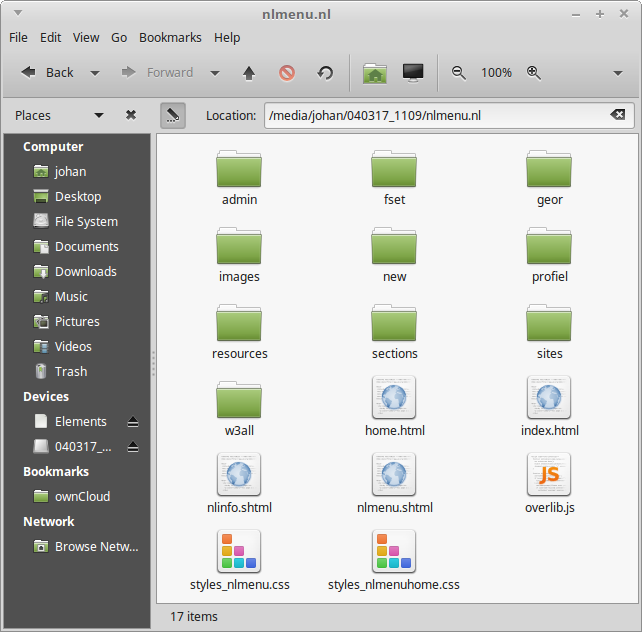Click the Up parent folder arrow
642x632 pixels.
(249, 73)
